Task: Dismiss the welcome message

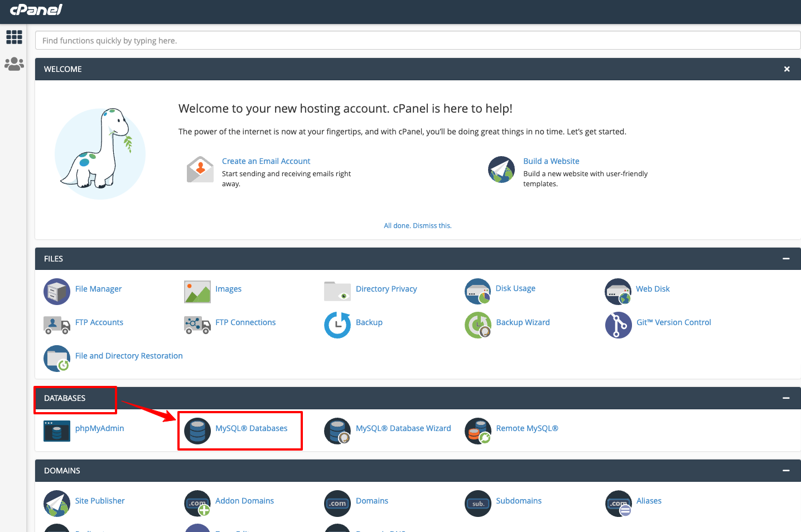Action: coord(417,225)
